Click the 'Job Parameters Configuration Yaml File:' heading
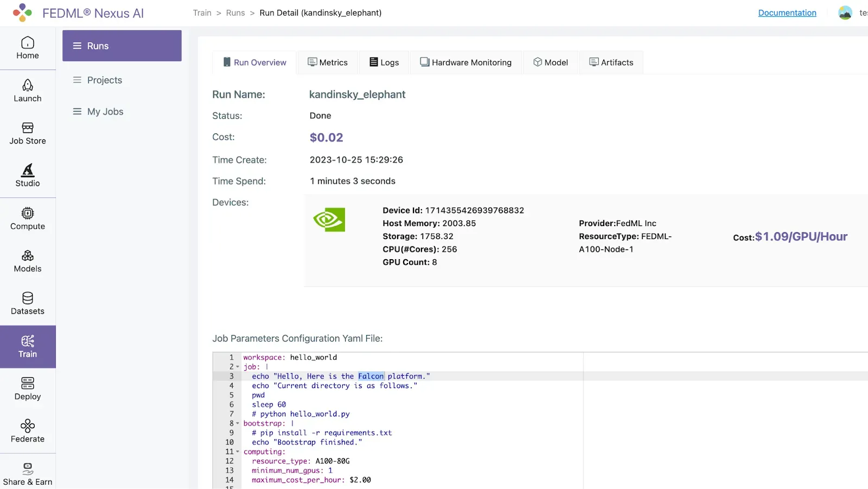Screen dimensions: 868x489 point(297,339)
